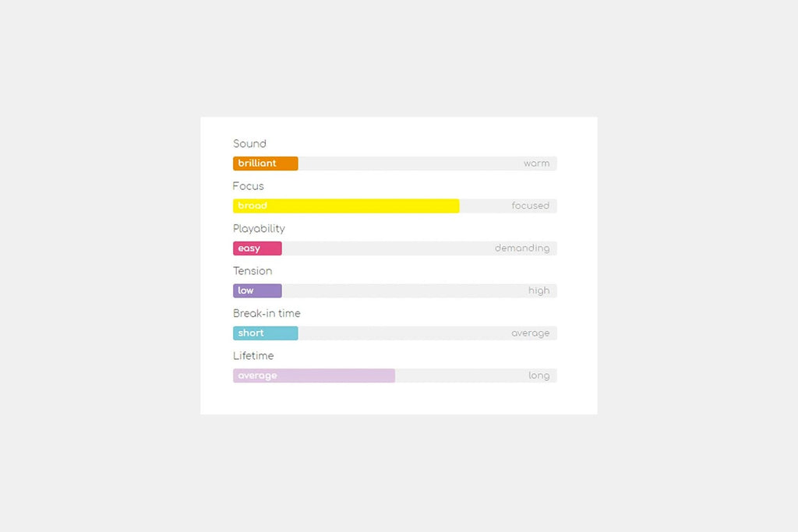Click the 'high' tension label
This screenshot has height=532, width=798.
[x=539, y=291]
